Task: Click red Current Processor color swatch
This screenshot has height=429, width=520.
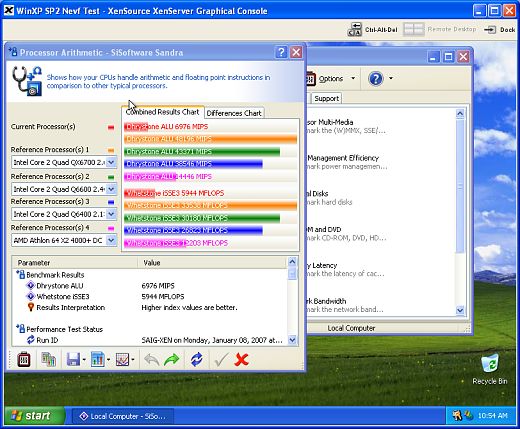Action: 111,127
